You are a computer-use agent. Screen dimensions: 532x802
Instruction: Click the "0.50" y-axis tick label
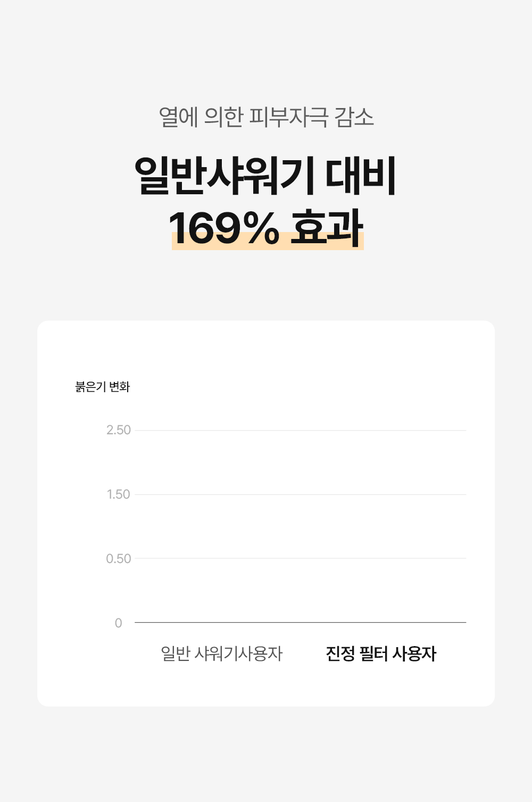pyautogui.click(x=118, y=559)
